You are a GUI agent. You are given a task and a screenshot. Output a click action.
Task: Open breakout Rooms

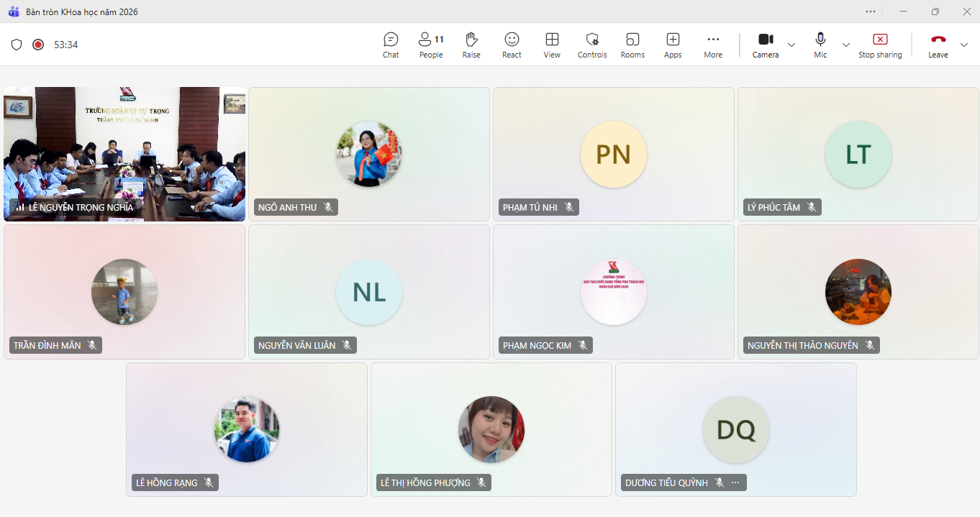point(632,45)
